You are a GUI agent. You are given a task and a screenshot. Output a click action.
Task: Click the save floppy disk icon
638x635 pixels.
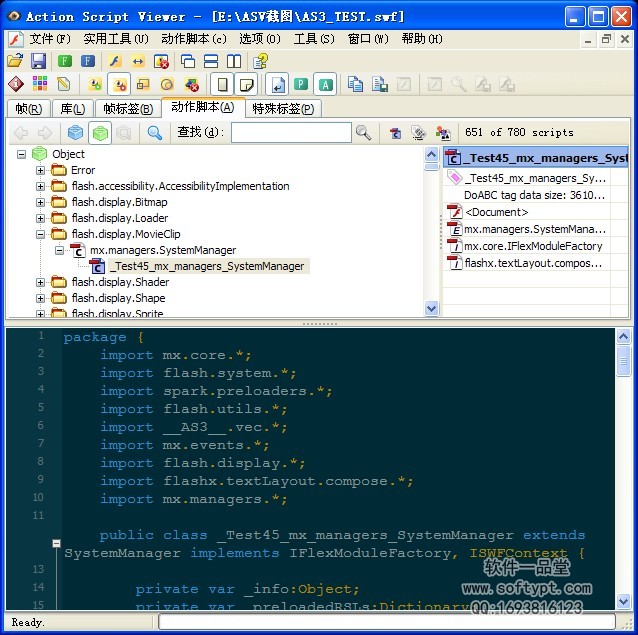[x=39, y=61]
